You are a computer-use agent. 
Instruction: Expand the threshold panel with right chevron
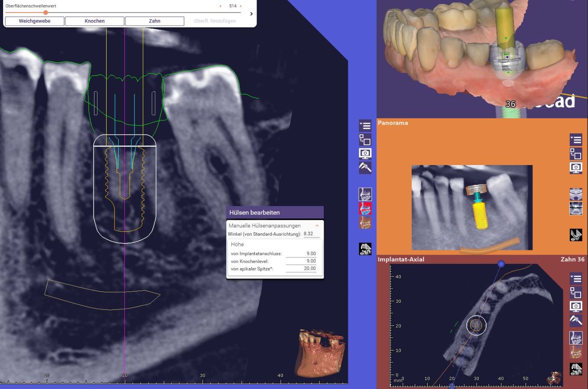pos(251,14)
